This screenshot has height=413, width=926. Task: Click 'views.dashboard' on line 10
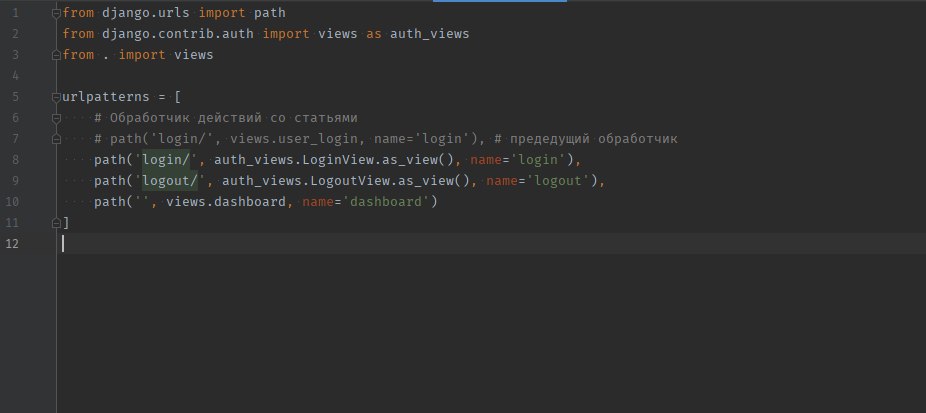click(226, 201)
